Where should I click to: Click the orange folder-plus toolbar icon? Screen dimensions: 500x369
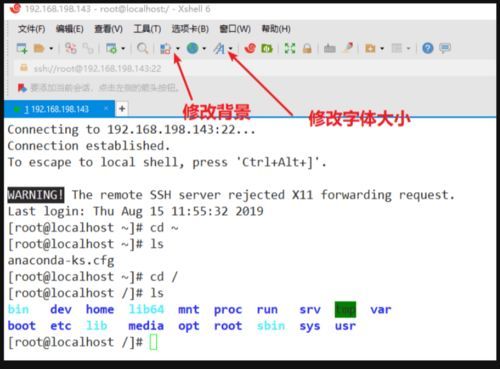pyautogui.click(x=370, y=49)
